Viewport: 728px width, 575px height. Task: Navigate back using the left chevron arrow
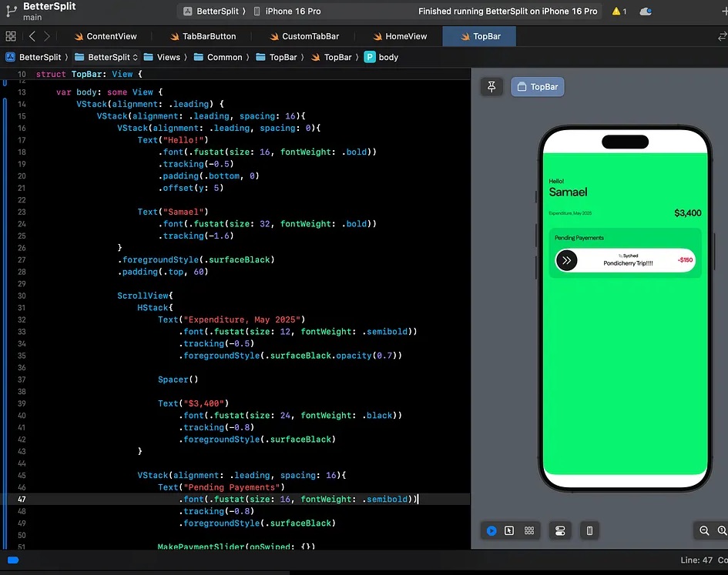(32, 36)
